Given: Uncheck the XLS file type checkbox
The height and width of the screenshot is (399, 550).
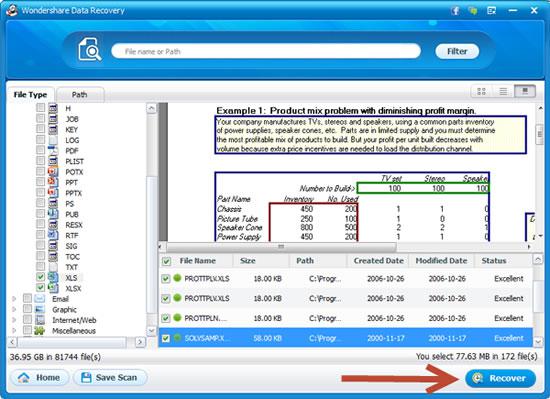Looking at the screenshot, I should tap(41, 277).
